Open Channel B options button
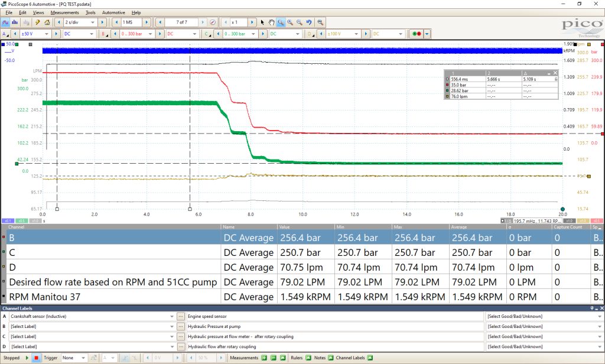Screen dimensions: 605x364 (x=104, y=34)
